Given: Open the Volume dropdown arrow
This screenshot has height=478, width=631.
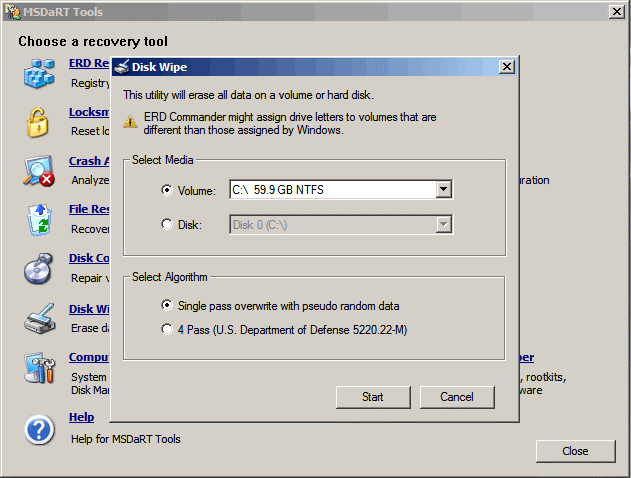Looking at the screenshot, I should (x=443, y=189).
